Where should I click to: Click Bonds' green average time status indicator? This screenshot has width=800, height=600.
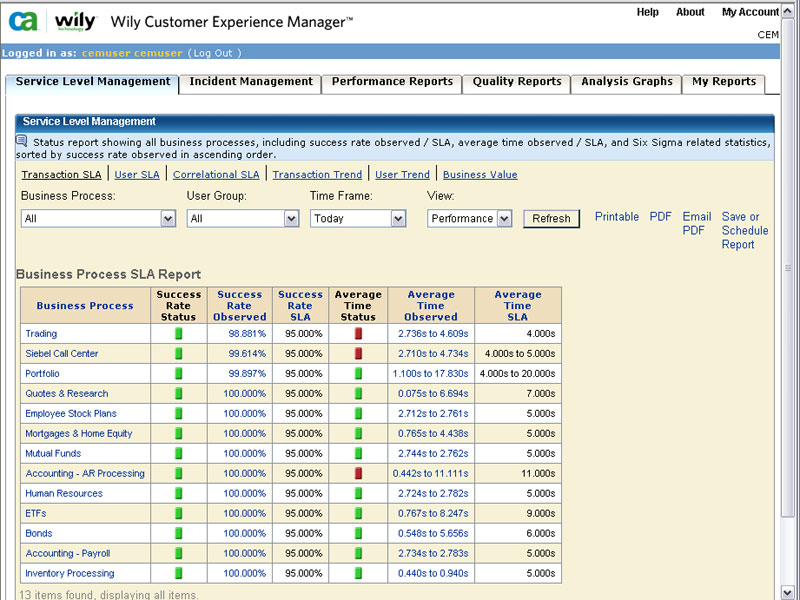point(358,533)
